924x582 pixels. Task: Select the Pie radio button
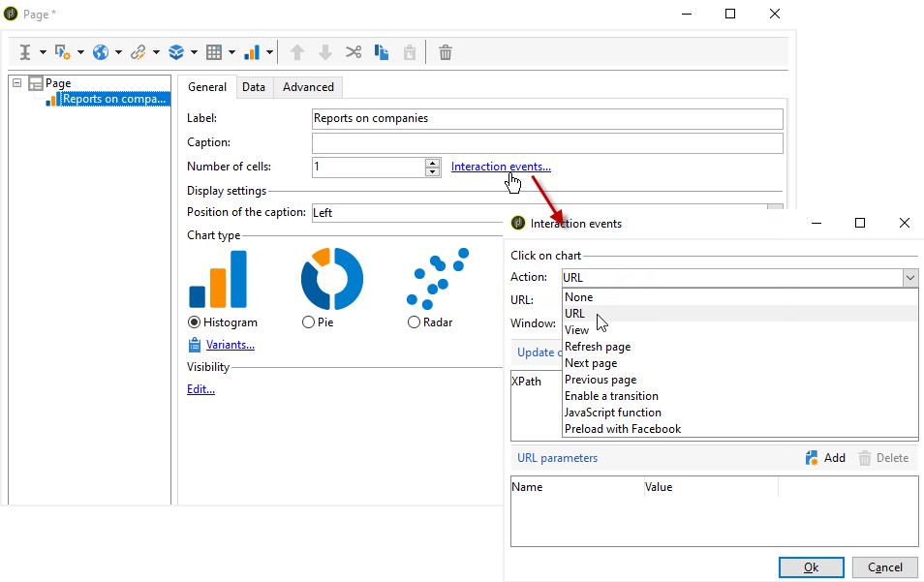click(x=308, y=322)
